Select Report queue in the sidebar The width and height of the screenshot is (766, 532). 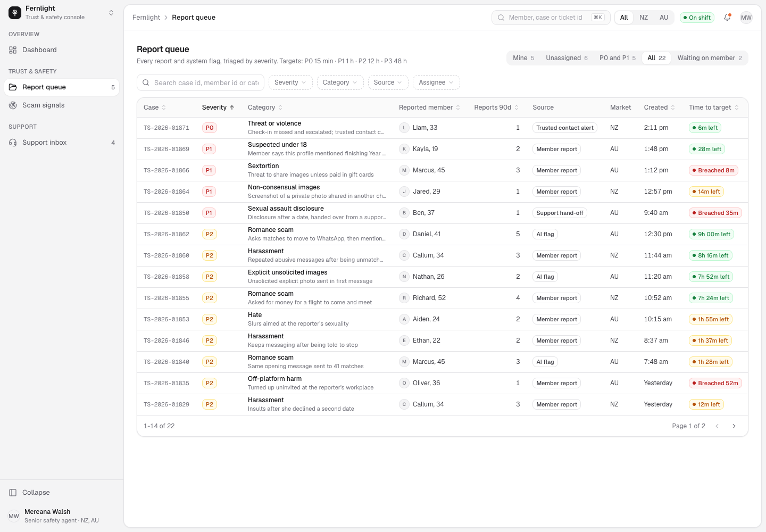pyautogui.click(x=62, y=87)
